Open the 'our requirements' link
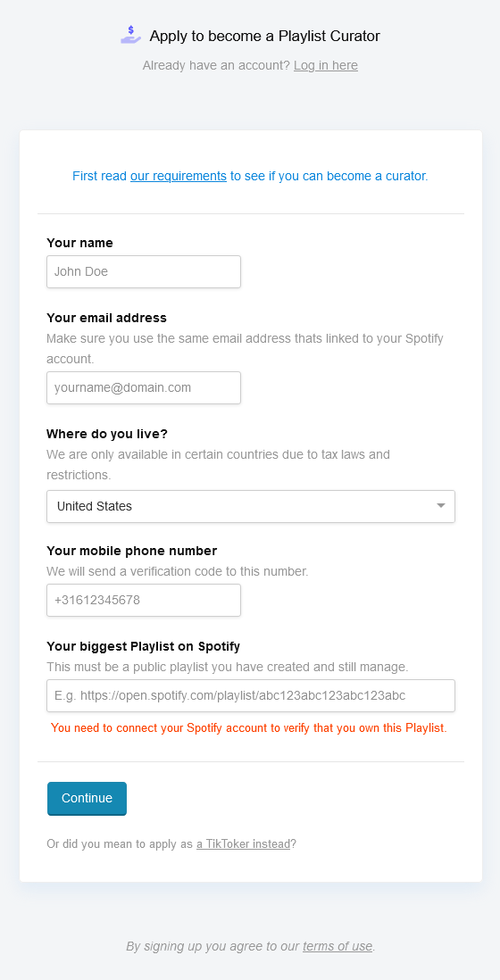500x980 pixels. pos(179,176)
